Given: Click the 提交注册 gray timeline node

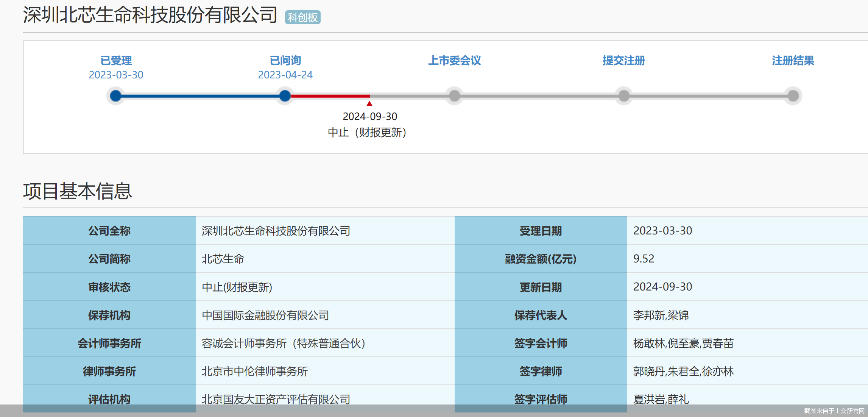Looking at the screenshot, I should coord(623,96).
